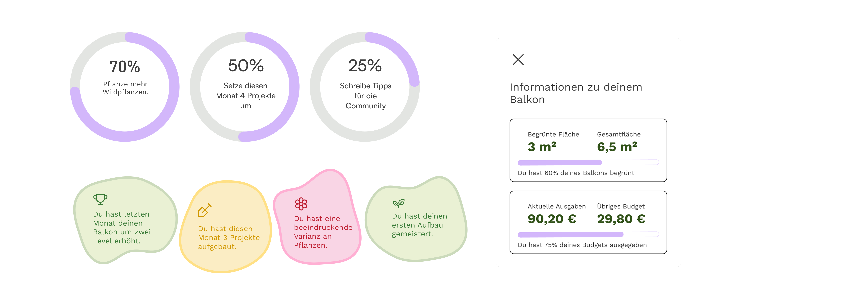Click the Übriges Budget 29,80 € value
This screenshot has width=868, height=305.
621,219
